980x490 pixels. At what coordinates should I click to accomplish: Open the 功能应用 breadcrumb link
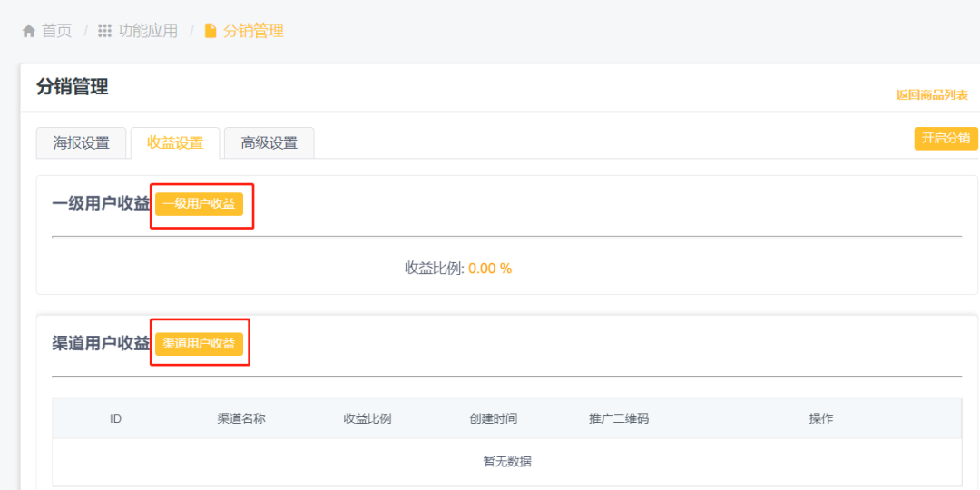(x=147, y=31)
